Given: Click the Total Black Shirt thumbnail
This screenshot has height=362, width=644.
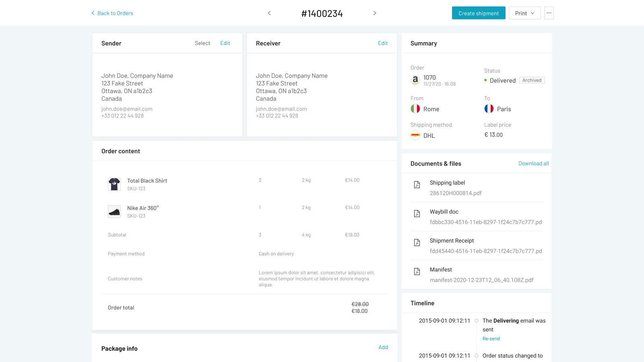Looking at the screenshot, I should [x=114, y=184].
